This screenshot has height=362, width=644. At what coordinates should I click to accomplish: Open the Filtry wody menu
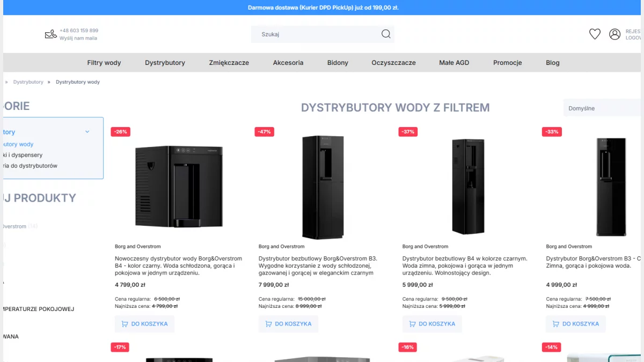[104, 63]
